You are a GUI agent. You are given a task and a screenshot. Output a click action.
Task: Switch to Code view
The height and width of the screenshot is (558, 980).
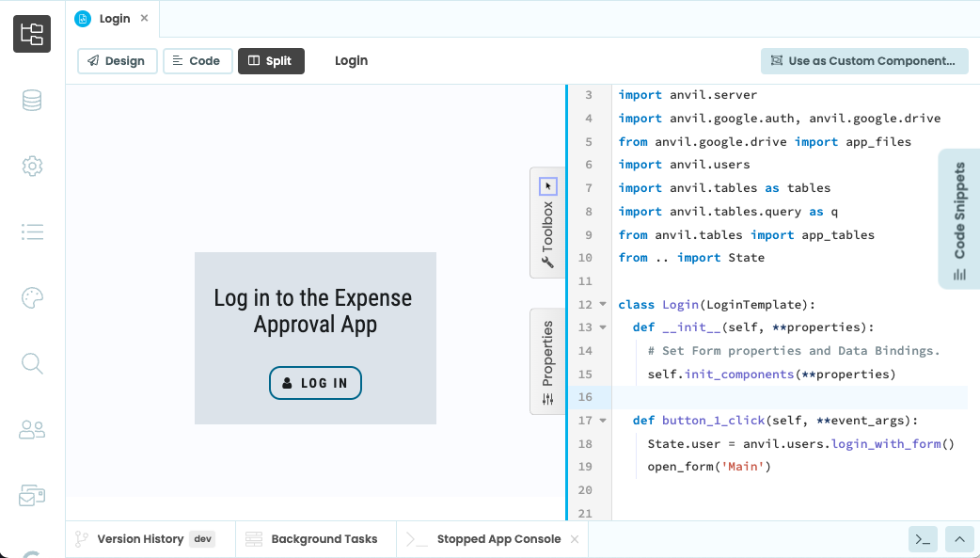[x=198, y=61]
